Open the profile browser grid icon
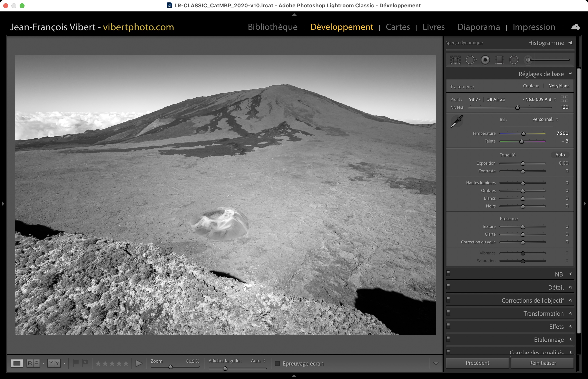 (x=564, y=99)
